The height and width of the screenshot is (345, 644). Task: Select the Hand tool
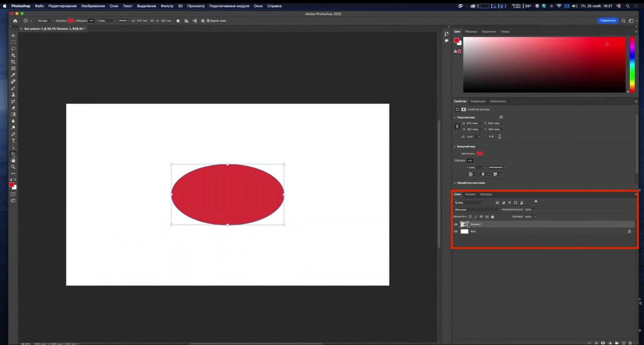13,160
